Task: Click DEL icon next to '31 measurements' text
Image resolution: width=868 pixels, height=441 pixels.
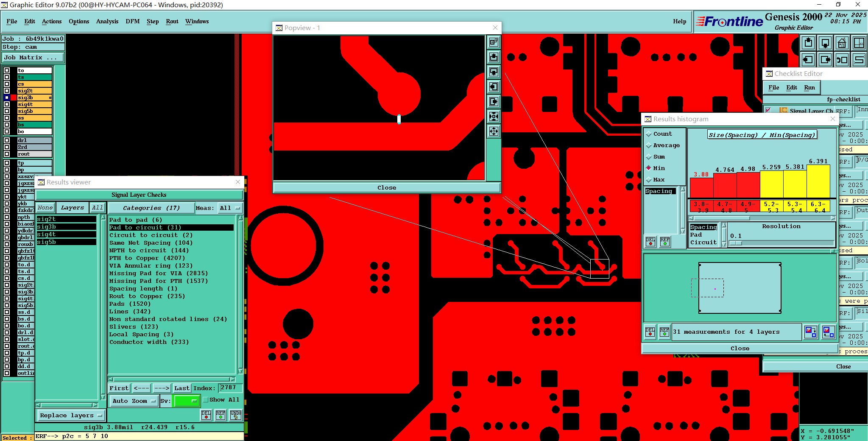Action: click(x=650, y=332)
